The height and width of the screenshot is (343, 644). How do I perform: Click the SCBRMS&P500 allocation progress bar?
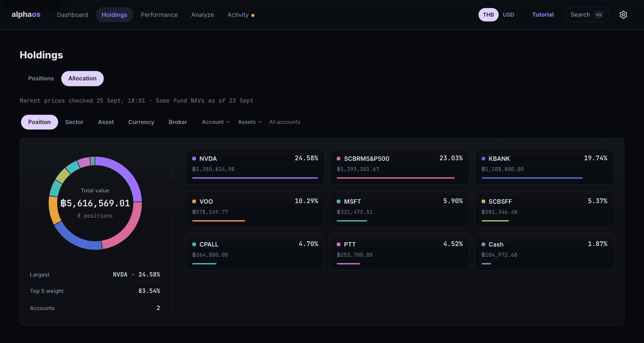pyautogui.click(x=400, y=178)
